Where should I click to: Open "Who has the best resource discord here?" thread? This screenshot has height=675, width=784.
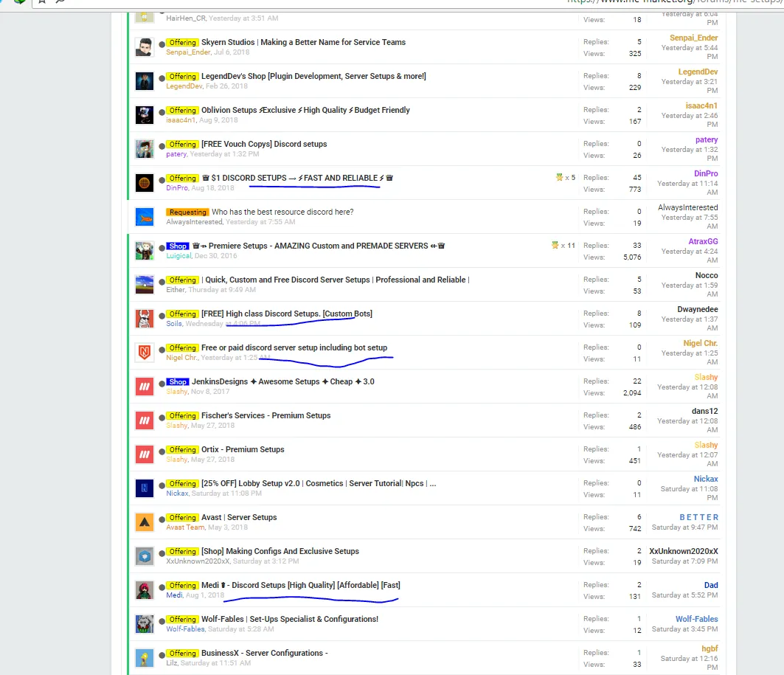tap(282, 212)
